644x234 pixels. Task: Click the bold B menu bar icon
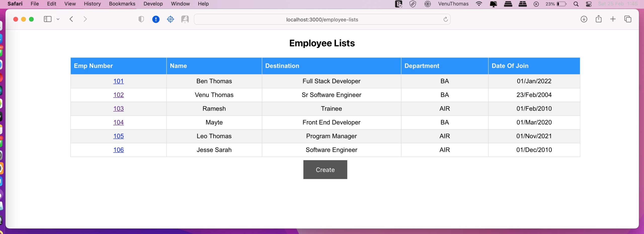coord(398,4)
